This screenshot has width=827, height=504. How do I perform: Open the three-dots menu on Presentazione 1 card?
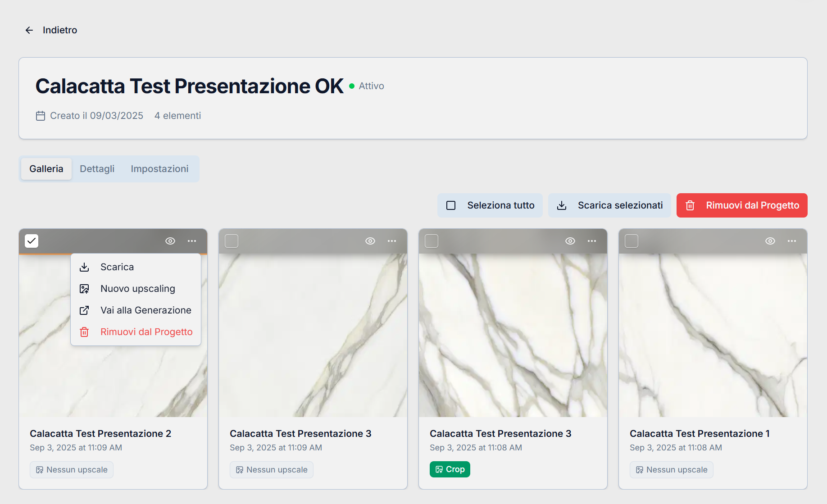[792, 241]
